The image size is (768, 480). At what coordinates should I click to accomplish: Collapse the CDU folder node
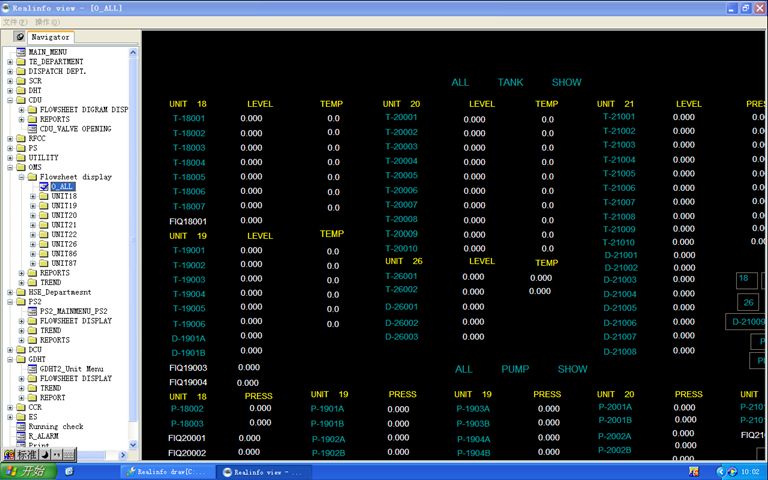(x=10, y=100)
